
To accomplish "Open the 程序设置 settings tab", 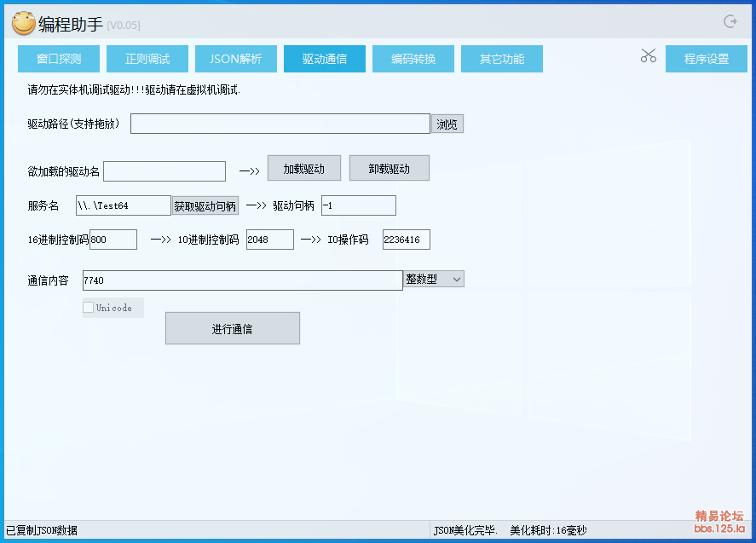I will pyautogui.click(x=707, y=59).
